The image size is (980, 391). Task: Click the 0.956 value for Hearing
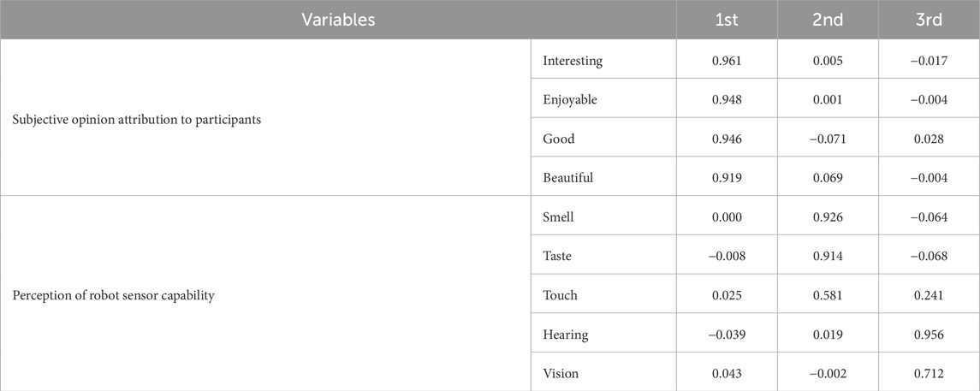tap(929, 335)
